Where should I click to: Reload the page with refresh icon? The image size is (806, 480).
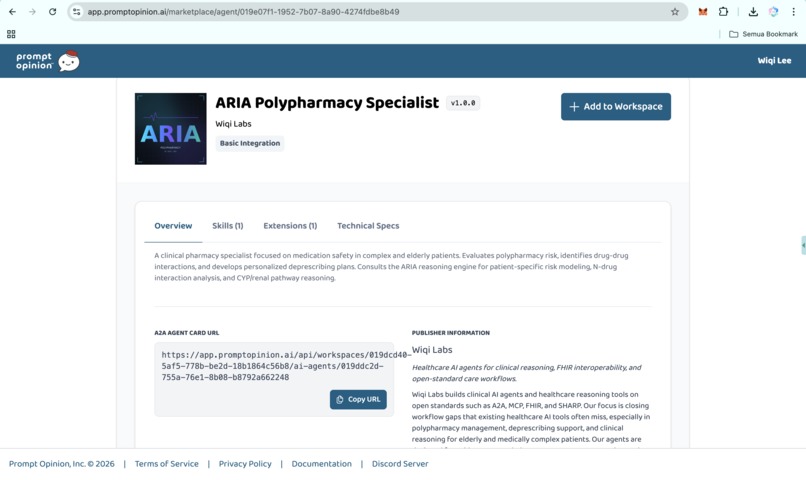pyautogui.click(x=52, y=12)
